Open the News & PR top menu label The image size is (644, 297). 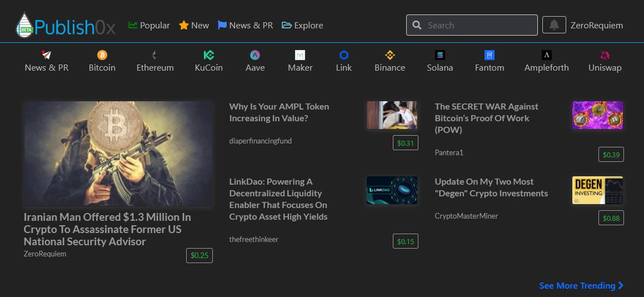coord(251,26)
